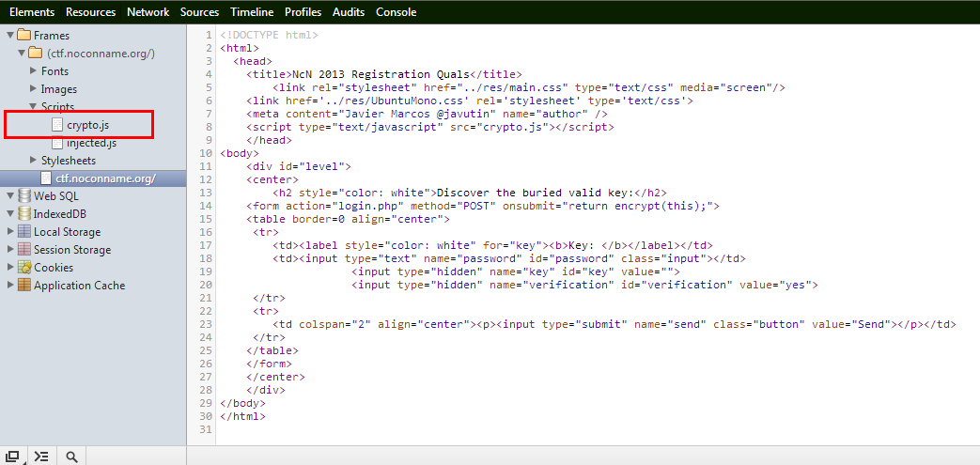Click the Application Cache icon
This screenshot has height=465, width=980.
click(x=24, y=285)
